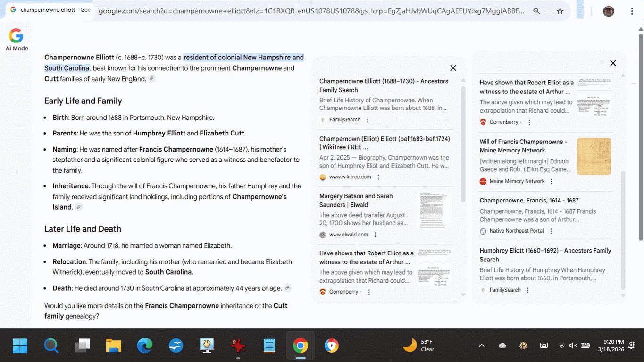Open Champernowne Elliott (1688–1730) Ancestors Family Search result

384,85
